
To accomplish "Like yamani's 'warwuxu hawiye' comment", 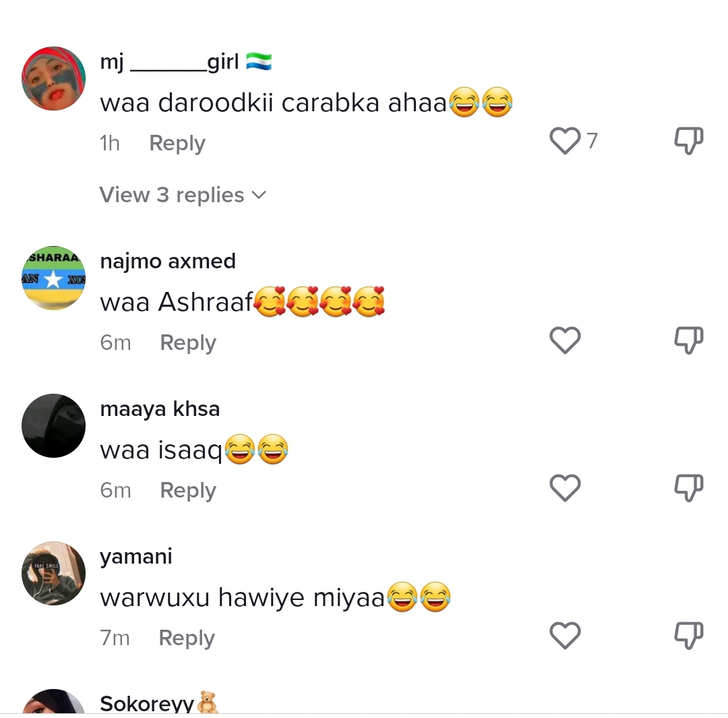I will point(565,635).
